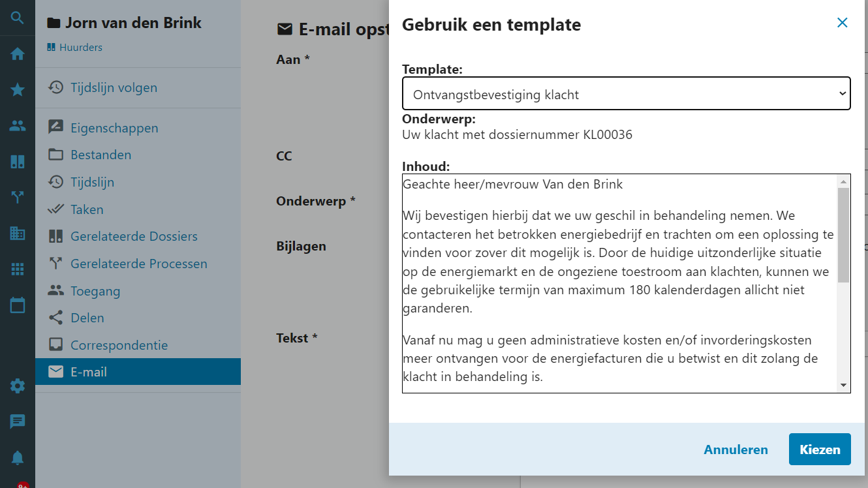Open settings gear icon in left rail
Viewport: 868px width, 488px height.
click(18, 386)
